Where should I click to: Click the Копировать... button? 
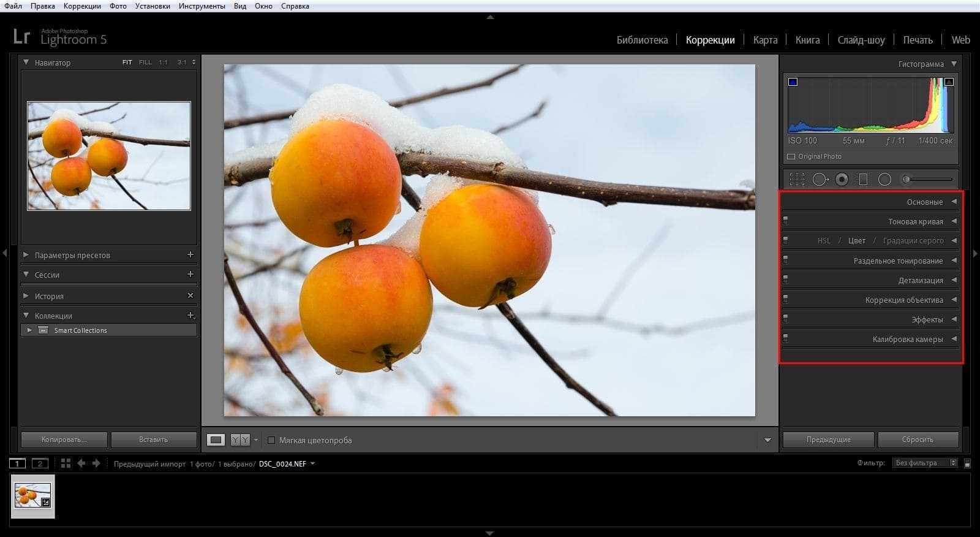click(x=64, y=440)
